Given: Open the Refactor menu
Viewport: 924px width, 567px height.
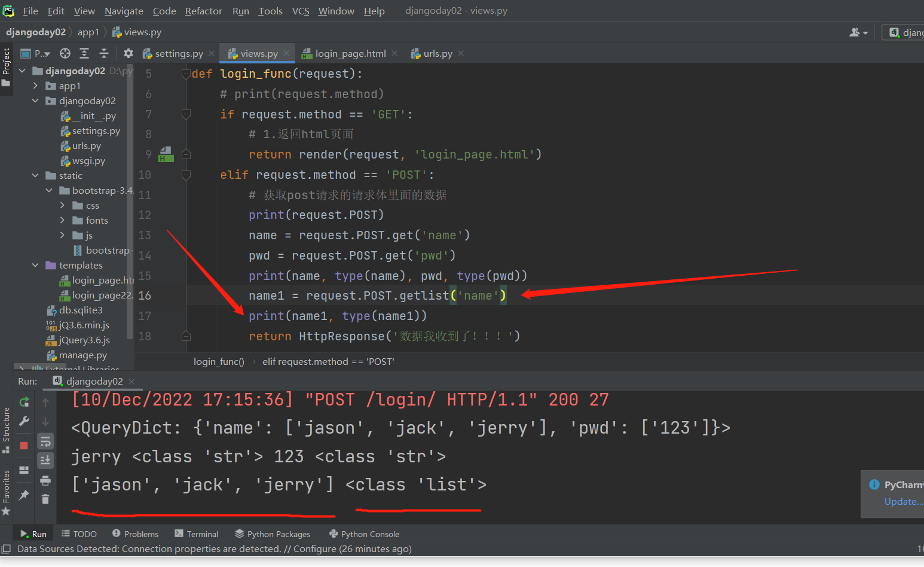Looking at the screenshot, I should (203, 11).
